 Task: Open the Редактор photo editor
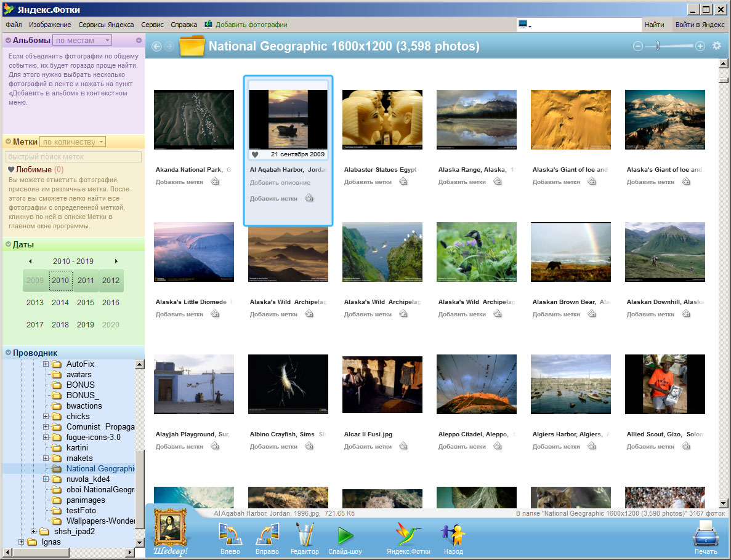(305, 535)
